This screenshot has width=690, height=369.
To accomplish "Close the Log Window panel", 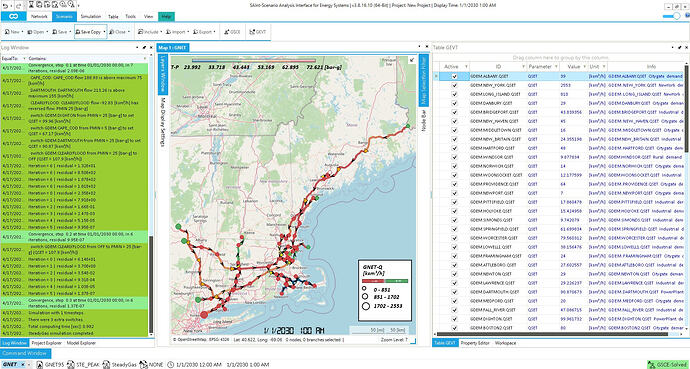I will point(151,47).
